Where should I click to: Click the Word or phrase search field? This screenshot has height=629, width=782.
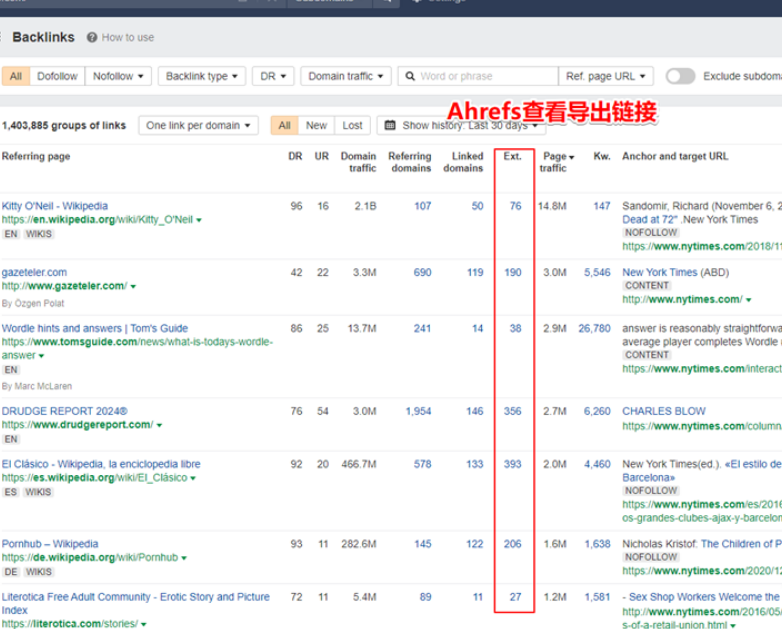pos(485,76)
